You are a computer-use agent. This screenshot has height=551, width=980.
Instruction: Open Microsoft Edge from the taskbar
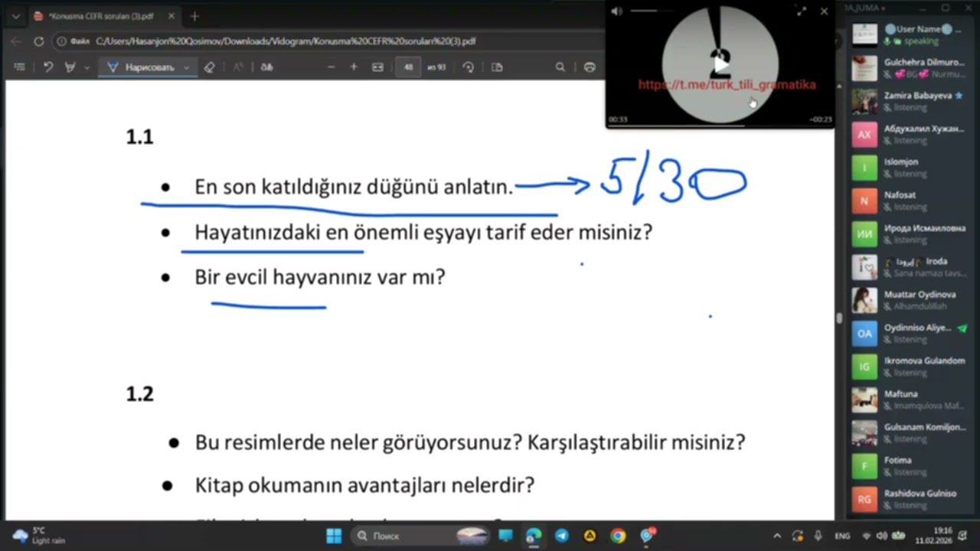pos(534,536)
